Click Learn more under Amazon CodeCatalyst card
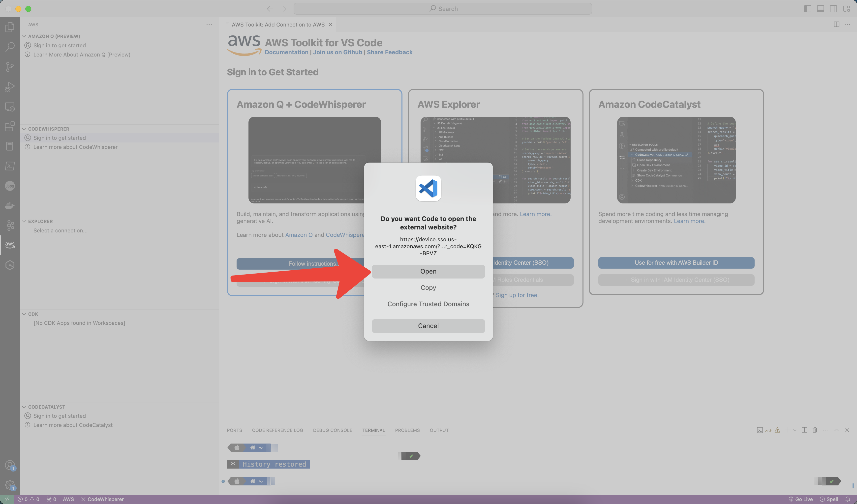857x504 pixels. (690, 221)
